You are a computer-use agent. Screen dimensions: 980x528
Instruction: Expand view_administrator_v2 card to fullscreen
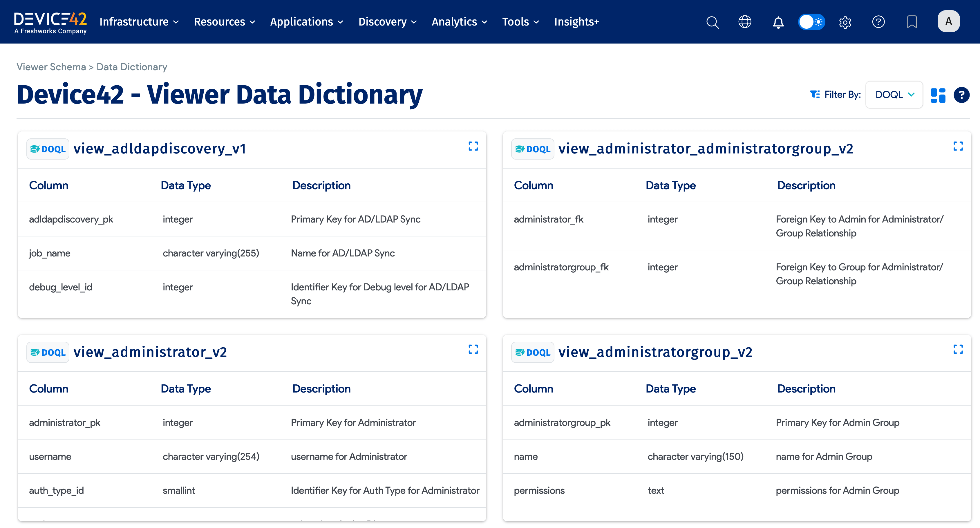(x=473, y=349)
